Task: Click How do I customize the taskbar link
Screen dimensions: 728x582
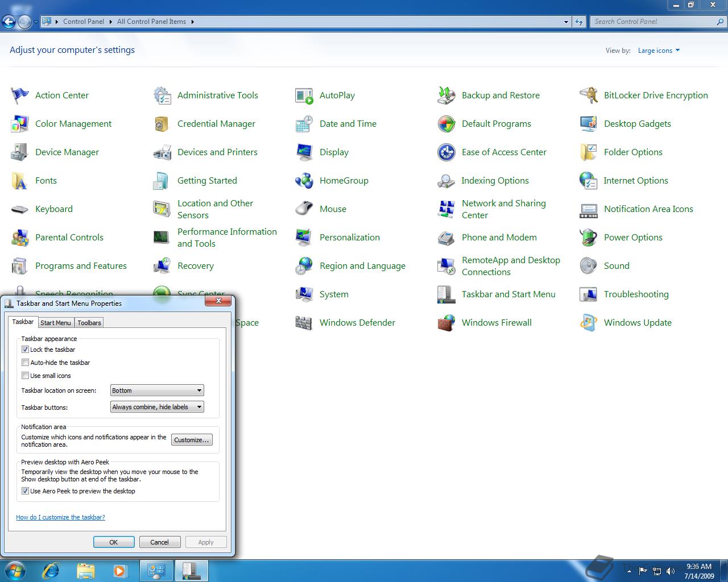Action: coord(60,517)
